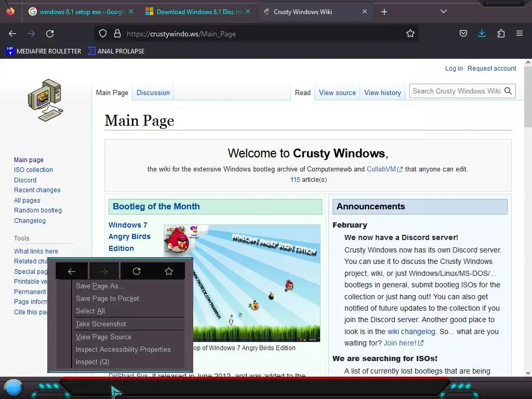Open the Changelog sidebar link
This screenshot has width=532, height=399.
30,220
